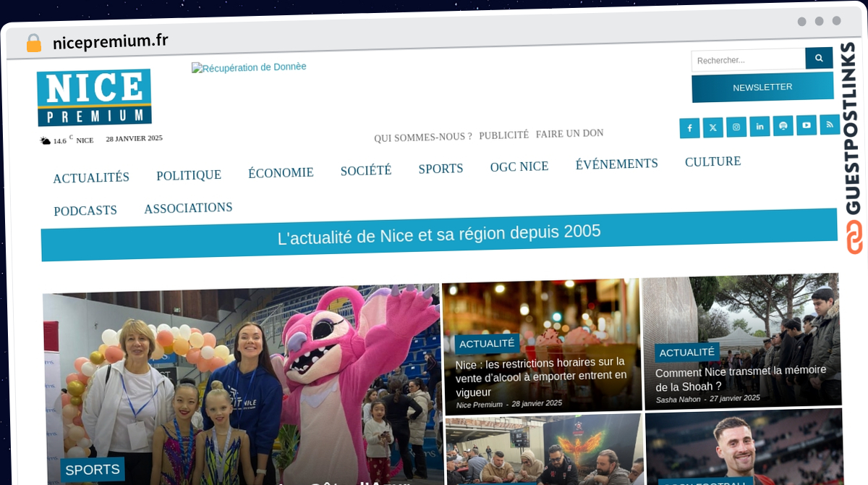This screenshot has width=868, height=485.
Task: Open the Facebook social icon
Action: tap(689, 128)
